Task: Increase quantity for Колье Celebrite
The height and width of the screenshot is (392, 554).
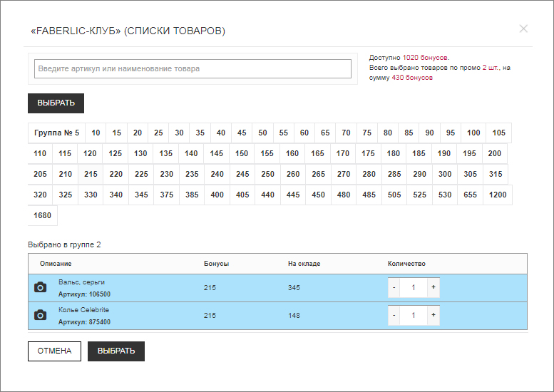Action: [434, 315]
